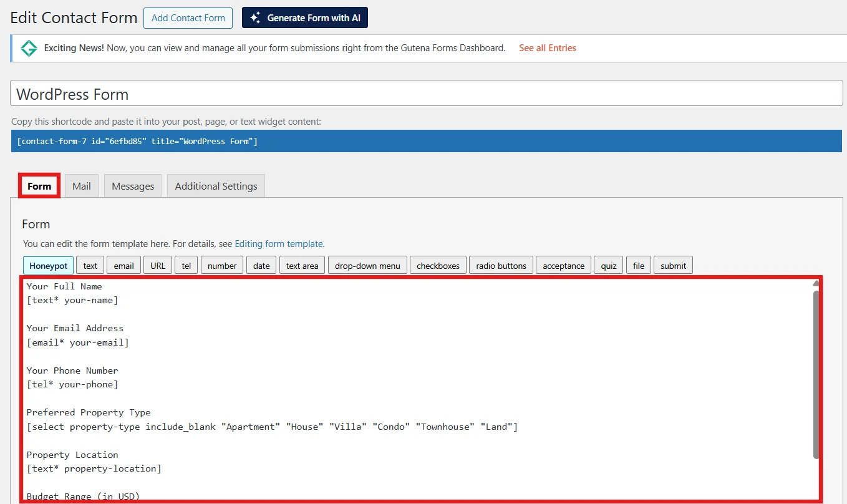
Task: Insert a submit button tag
Action: 673,266
